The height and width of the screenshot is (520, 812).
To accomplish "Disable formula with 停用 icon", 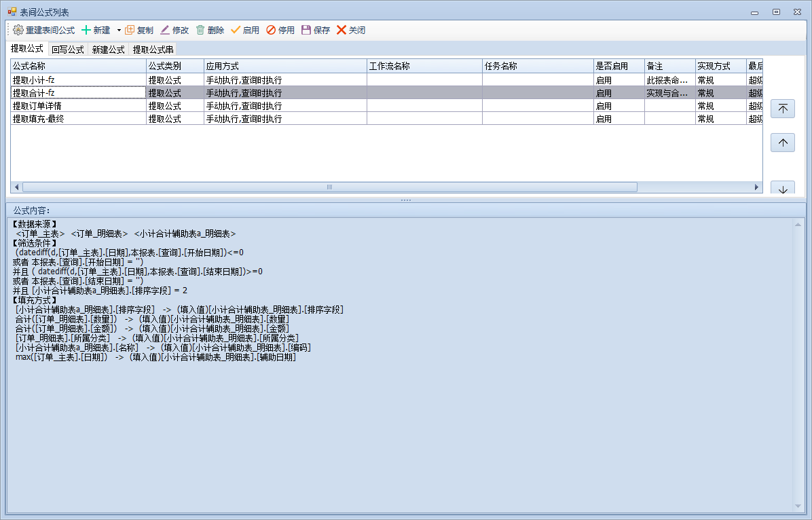I will (271, 31).
